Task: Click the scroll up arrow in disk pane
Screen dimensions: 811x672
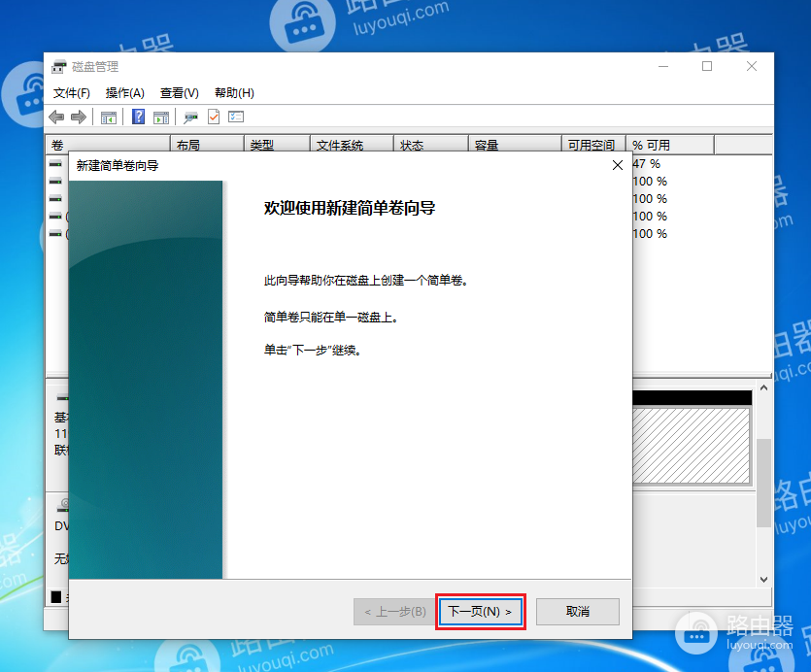Action: point(764,387)
